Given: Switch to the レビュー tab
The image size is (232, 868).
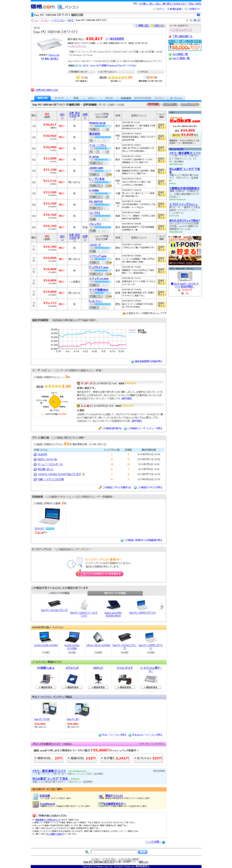Looking at the screenshot, I should click(x=91, y=98).
